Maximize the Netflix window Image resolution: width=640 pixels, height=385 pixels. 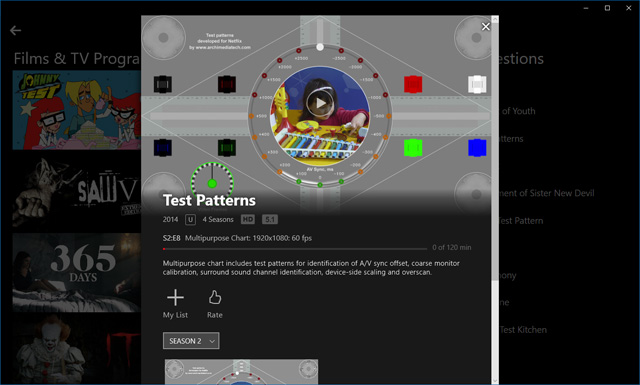pos(607,8)
